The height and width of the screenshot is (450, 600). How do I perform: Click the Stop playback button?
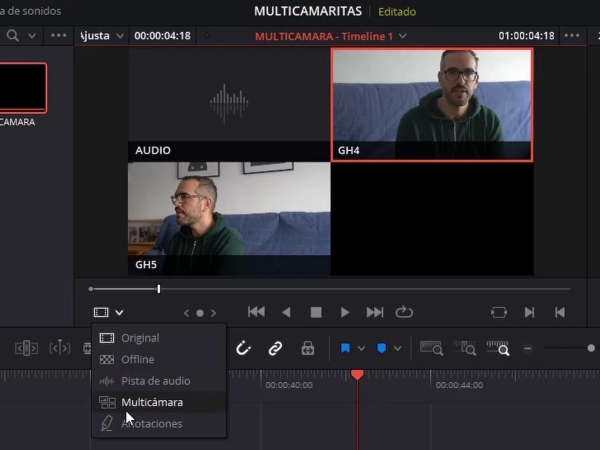(316, 312)
